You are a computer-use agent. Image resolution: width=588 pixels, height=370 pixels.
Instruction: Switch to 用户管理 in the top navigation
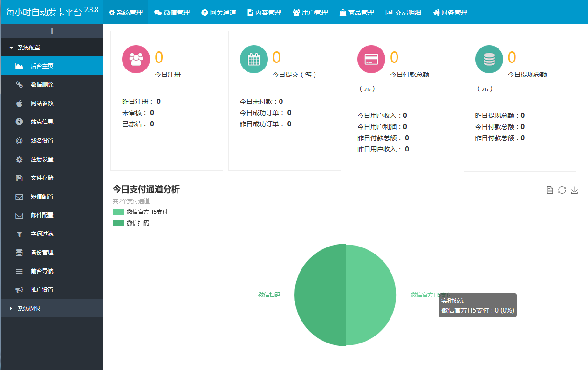point(310,13)
